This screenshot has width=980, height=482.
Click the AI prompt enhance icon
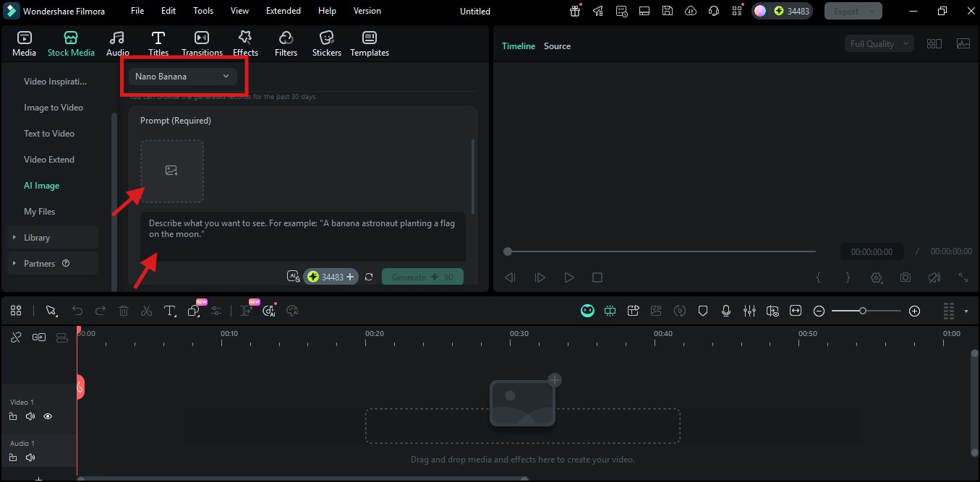click(293, 277)
